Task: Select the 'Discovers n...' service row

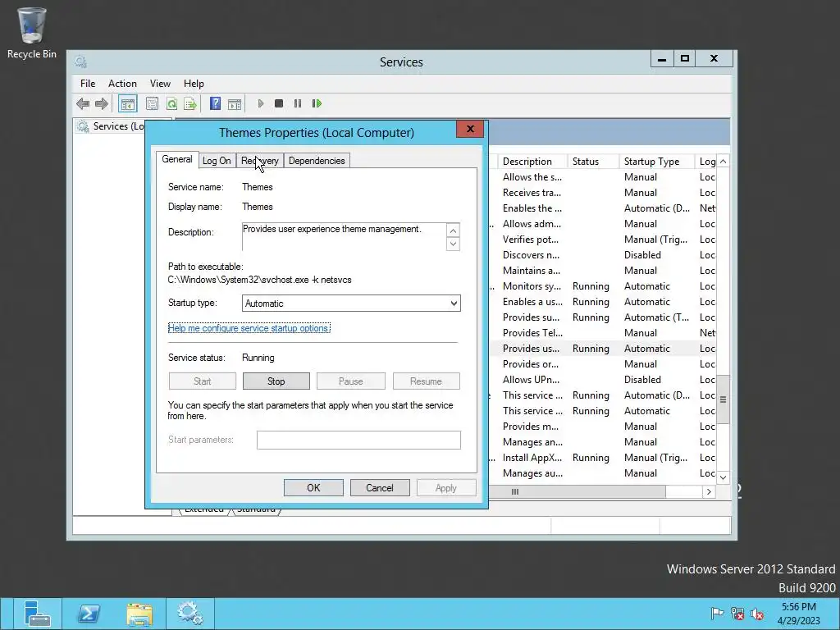Action: coord(603,255)
